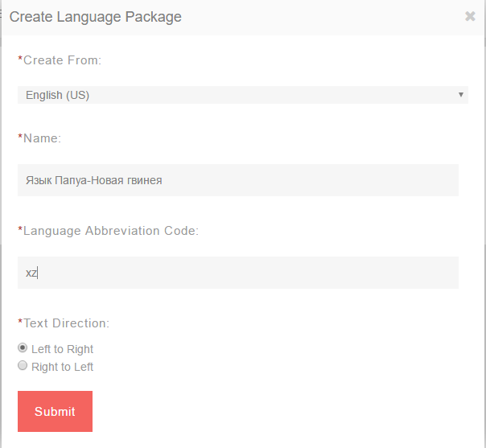Click the Create From dropdown arrow
486x448 pixels.
click(x=461, y=95)
